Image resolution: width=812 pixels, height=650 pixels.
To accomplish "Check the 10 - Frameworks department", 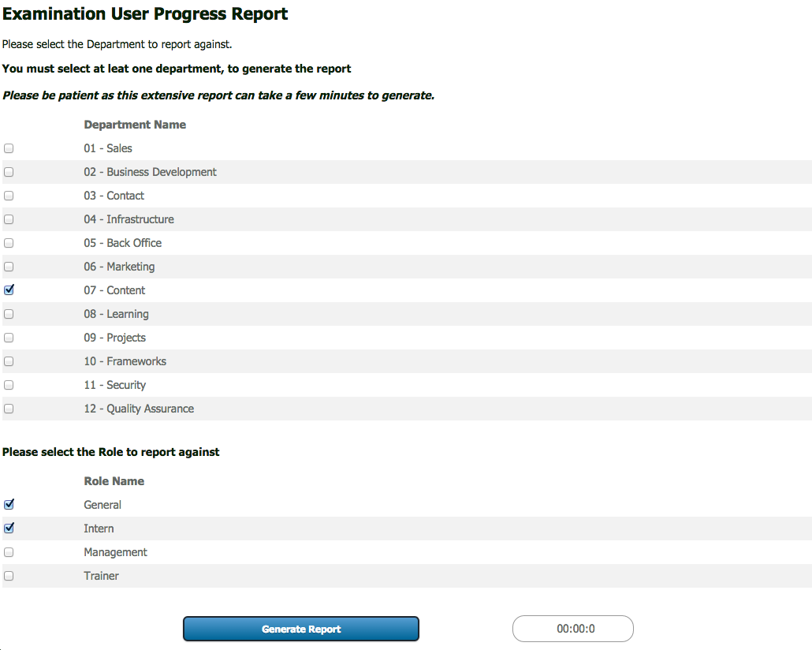I will [x=8, y=360].
